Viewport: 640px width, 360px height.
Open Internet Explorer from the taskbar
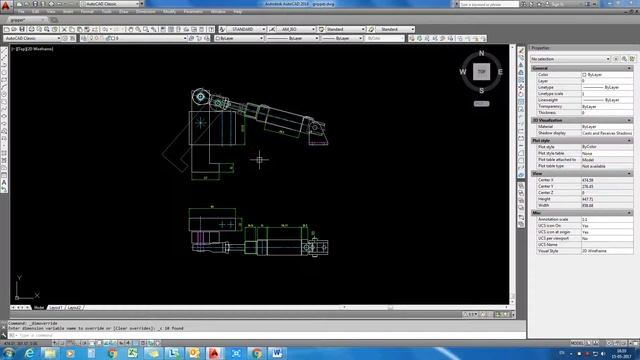[x=29, y=353]
